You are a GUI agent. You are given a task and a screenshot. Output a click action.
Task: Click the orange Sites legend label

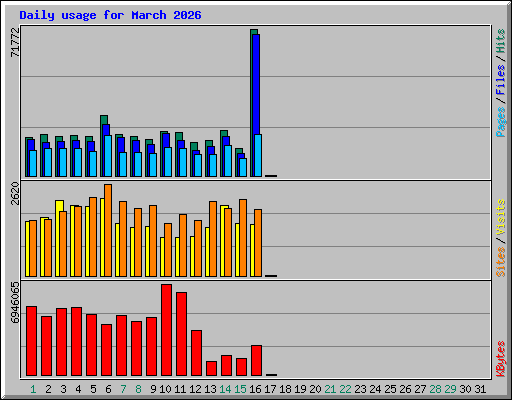(x=500, y=262)
